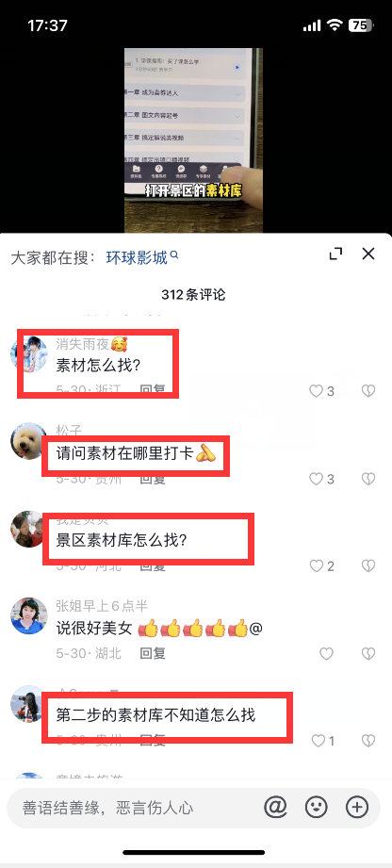Dislike the comment 素材怎么找?
This screenshot has width=392, height=868.
coord(368,391)
